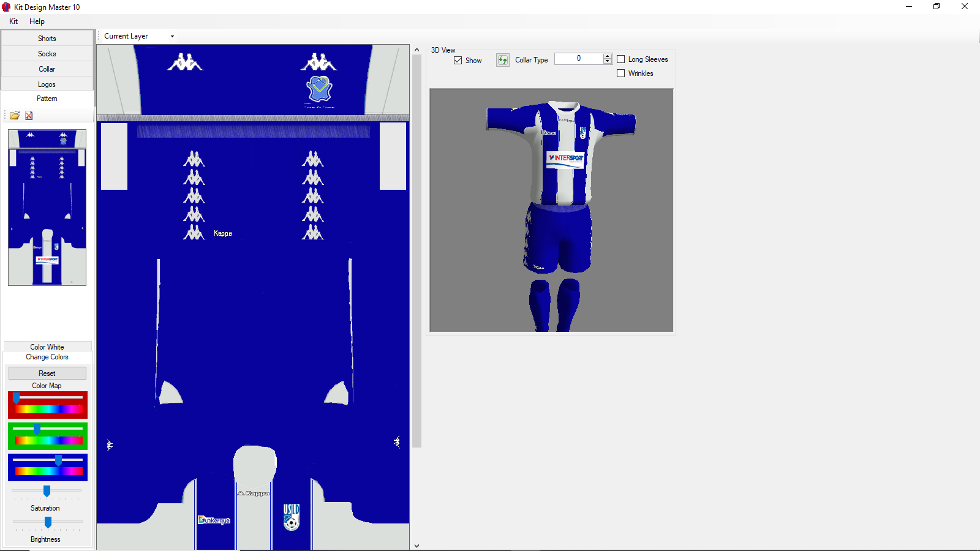
Task: Close the Kit Design Master window
Action: [965, 7]
